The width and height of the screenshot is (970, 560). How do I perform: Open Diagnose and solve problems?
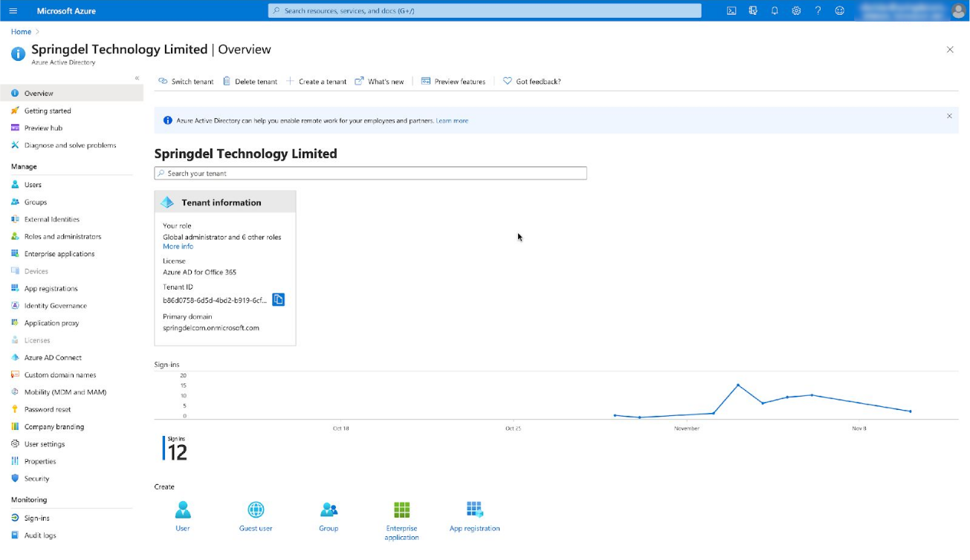pos(71,145)
